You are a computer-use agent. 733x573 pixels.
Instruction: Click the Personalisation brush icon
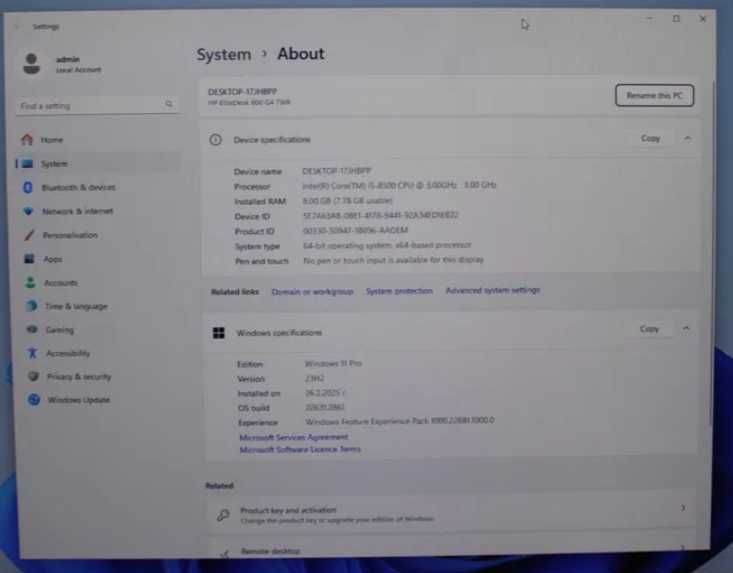point(29,235)
